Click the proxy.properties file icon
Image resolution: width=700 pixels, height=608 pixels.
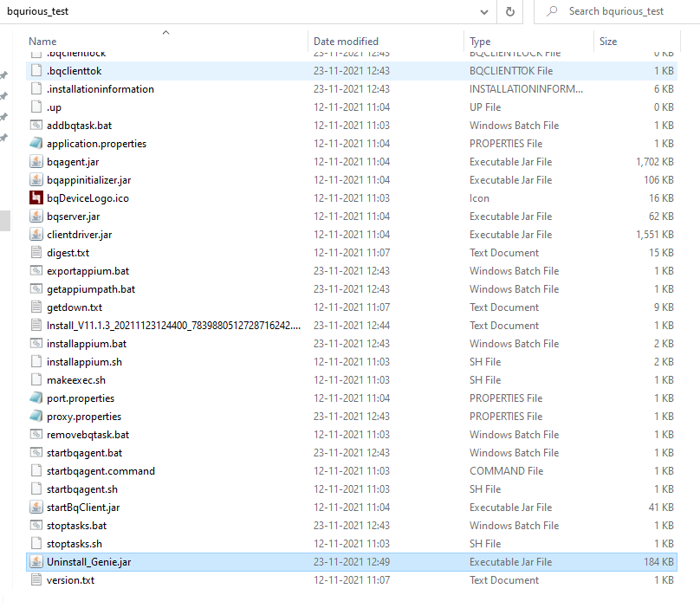[36, 416]
